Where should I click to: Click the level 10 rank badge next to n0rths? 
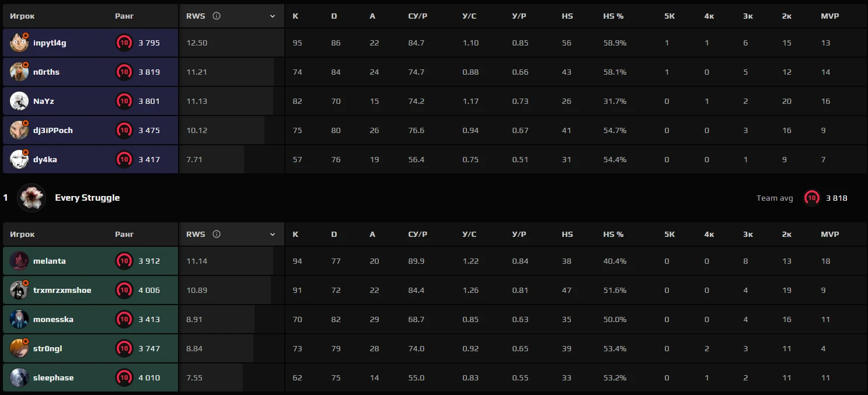tap(124, 72)
